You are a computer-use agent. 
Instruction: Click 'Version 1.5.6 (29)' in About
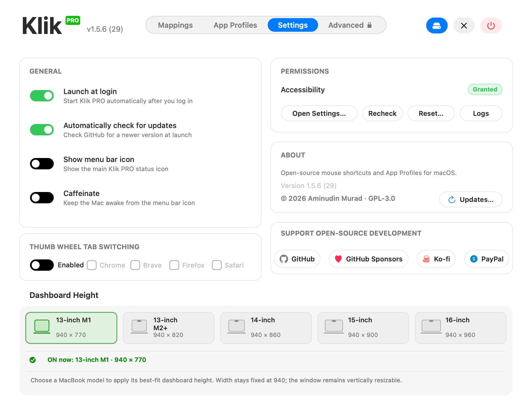coord(308,186)
